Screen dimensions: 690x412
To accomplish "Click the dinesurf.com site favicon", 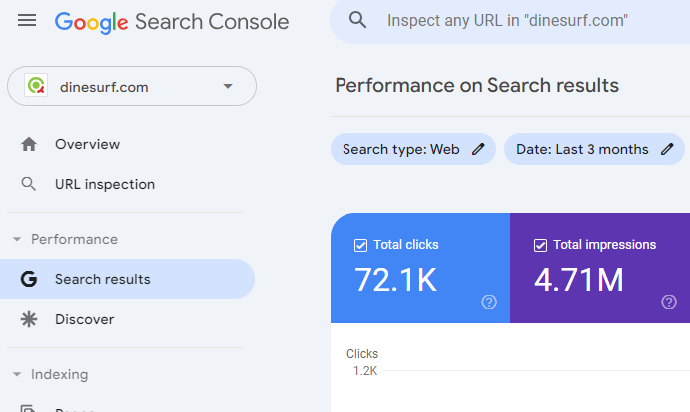I will click(x=36, y=85).
